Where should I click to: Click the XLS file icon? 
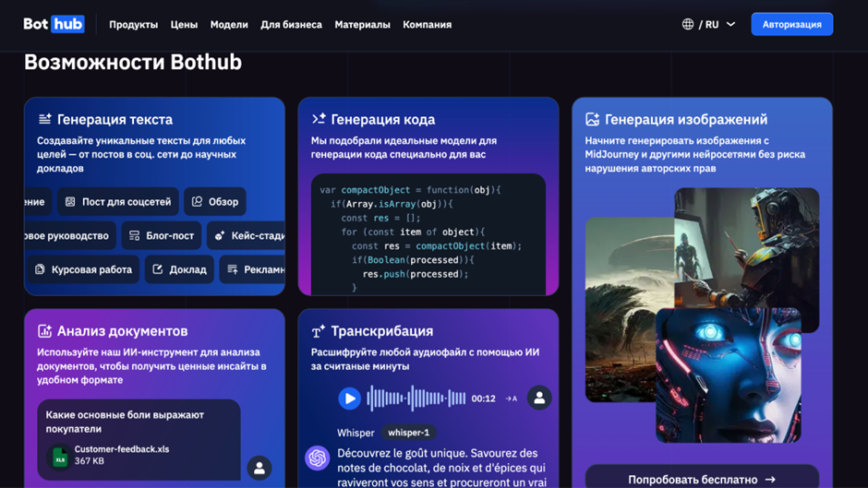click(60, 458)
